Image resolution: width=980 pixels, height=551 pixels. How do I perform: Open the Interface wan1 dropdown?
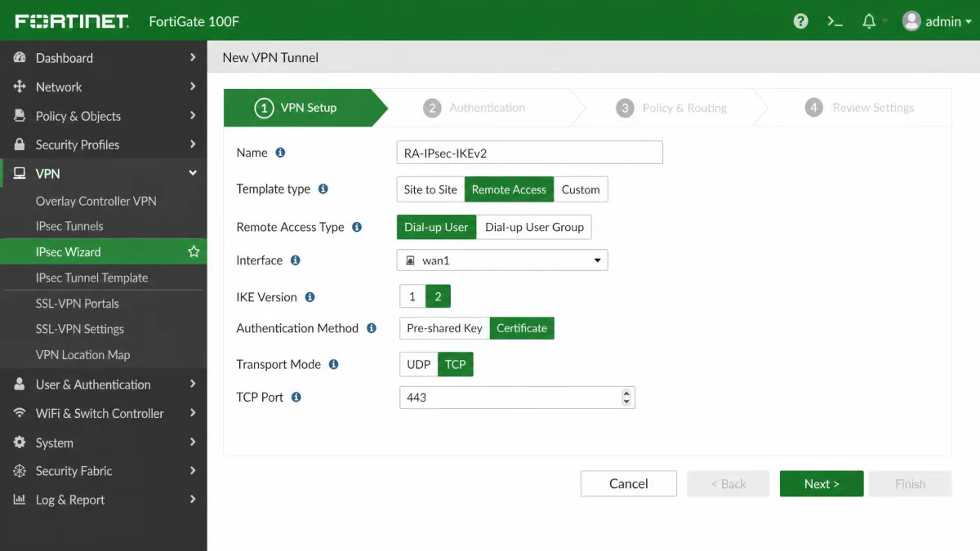(x=502, y=260)
